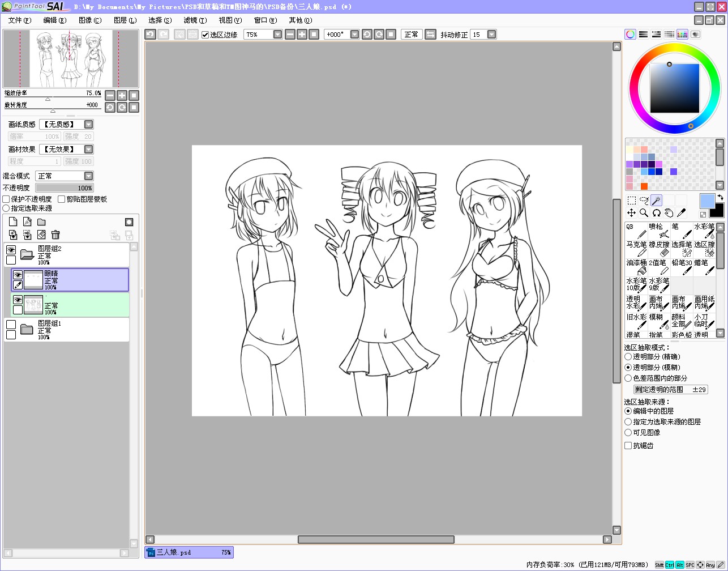Open the 图层 (L) menu
The width and height of the screenshot is (728, 571).
(x=125, y=20)
